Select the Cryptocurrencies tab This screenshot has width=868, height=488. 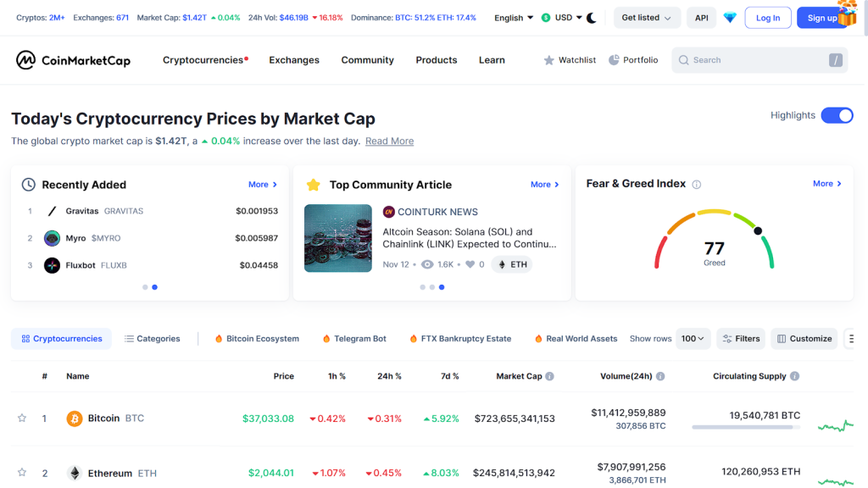pos(61,339)
